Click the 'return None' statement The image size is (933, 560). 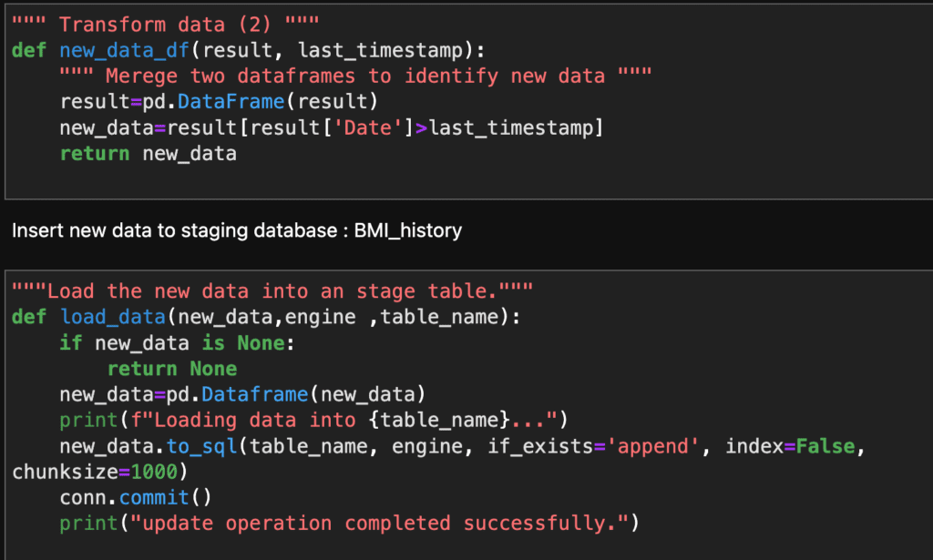[172, 369]
